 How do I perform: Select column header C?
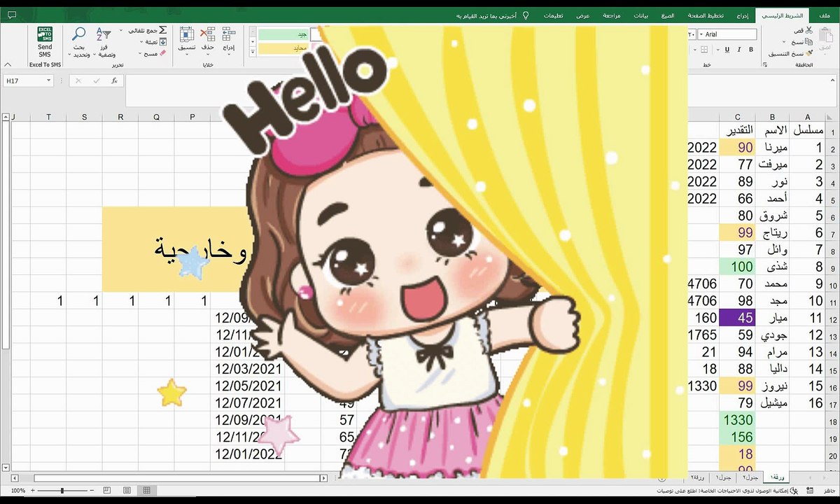(737, 117)
